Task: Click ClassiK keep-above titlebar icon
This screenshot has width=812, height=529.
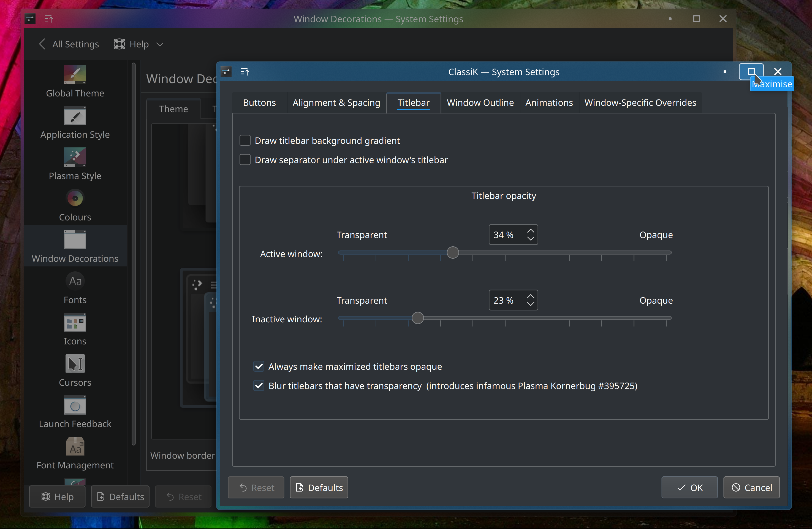Action: (x=245, y=72)
